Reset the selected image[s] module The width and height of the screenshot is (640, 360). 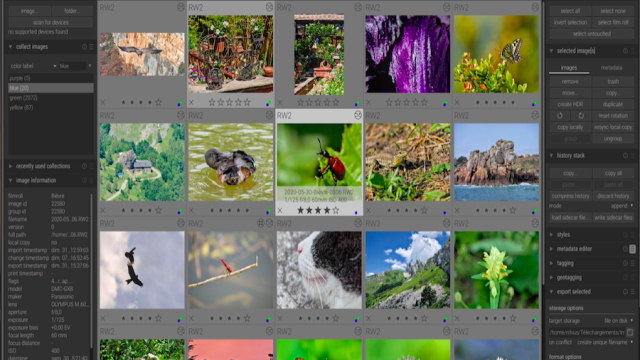(x=625, y=51)
